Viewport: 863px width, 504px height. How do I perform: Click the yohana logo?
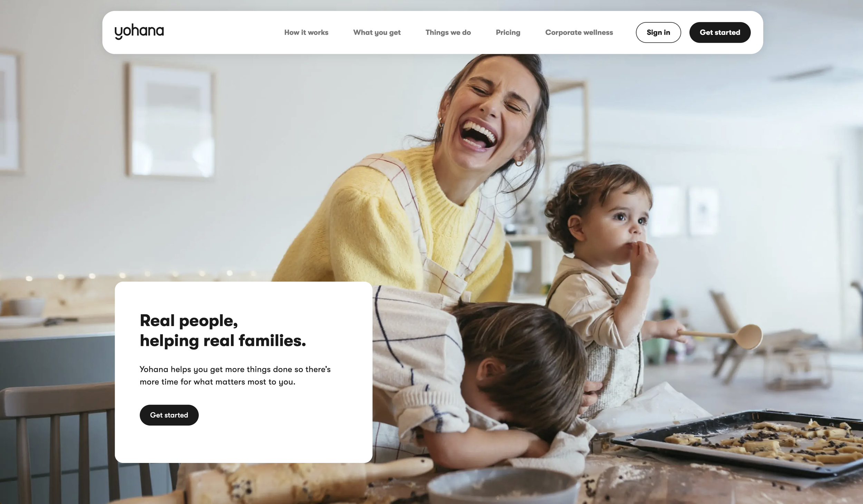click(x=139, y=32)
